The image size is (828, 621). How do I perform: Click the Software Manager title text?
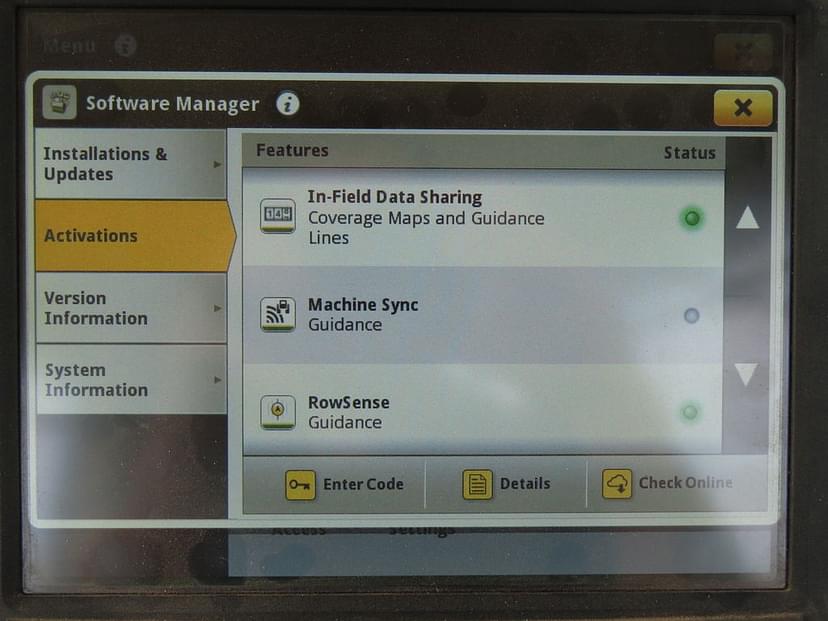(x=172, y=104)
